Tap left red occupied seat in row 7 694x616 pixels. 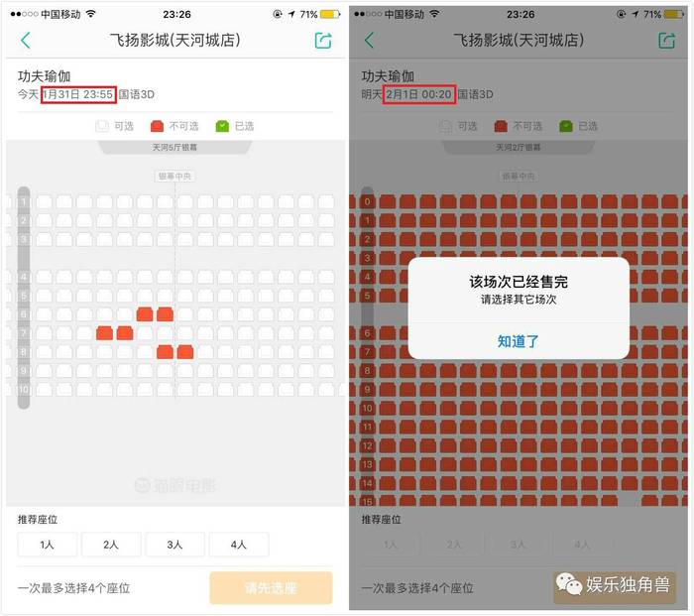pos(104,333)
